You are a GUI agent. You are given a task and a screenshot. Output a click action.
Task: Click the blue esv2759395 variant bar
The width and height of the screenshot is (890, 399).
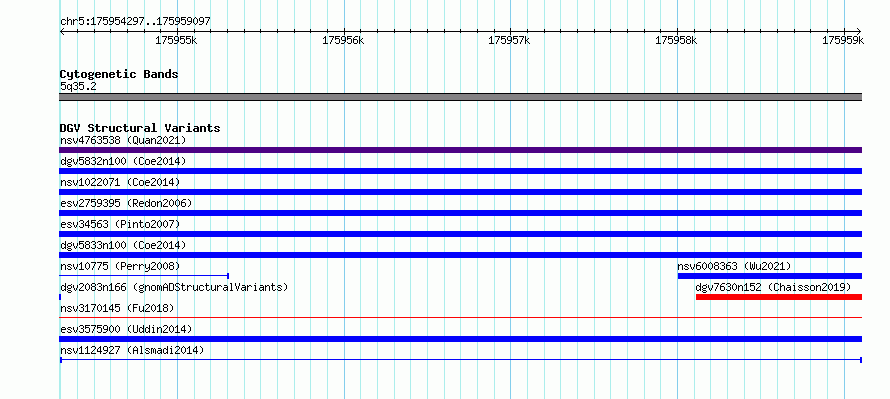coord(460,213)
